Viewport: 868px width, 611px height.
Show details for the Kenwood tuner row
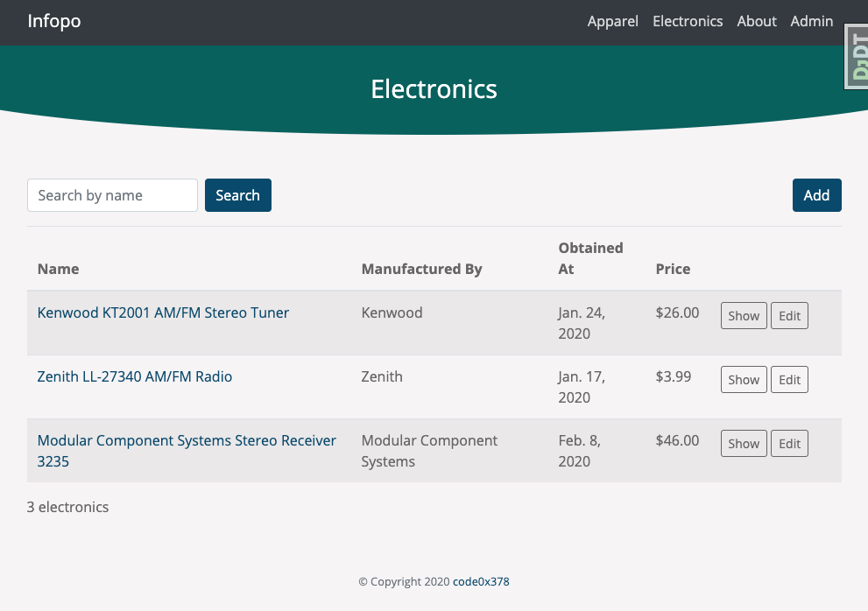[744, 316]
